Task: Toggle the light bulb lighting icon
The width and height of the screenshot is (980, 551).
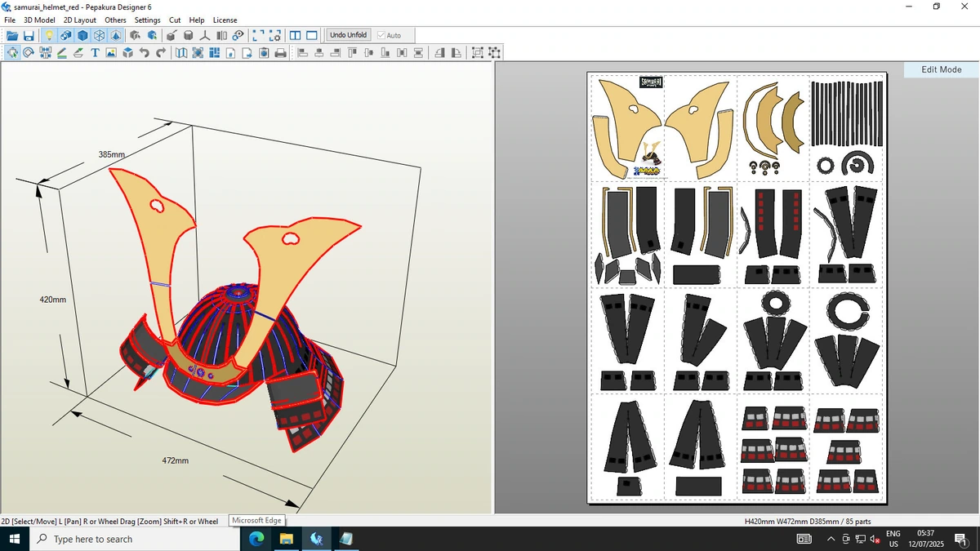Action: pyautogui.click(x=49, y=35)
